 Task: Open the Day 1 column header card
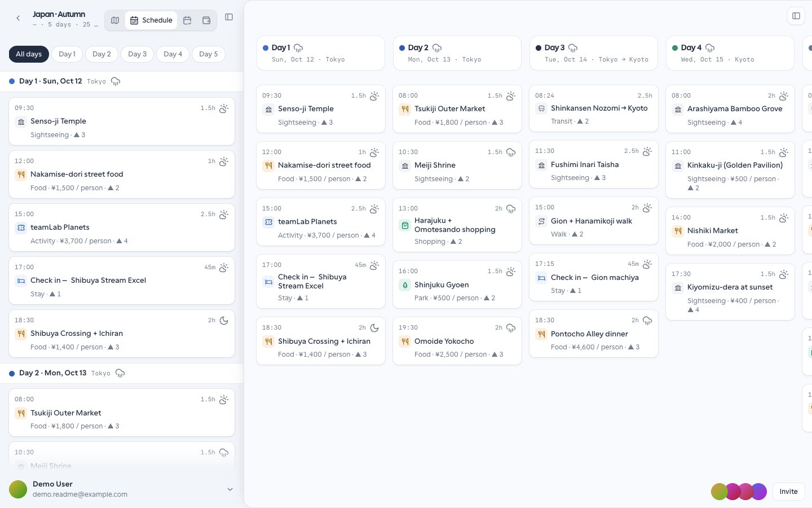321,53
